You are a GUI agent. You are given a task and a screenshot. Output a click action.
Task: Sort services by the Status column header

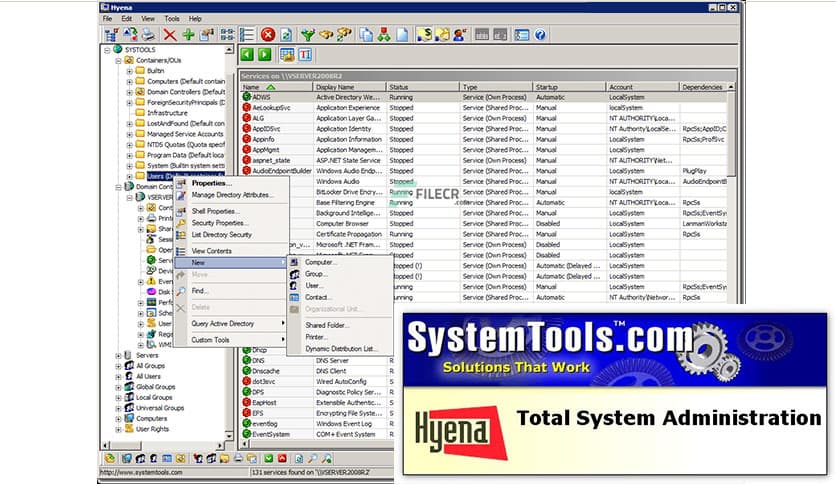(422, 87)
